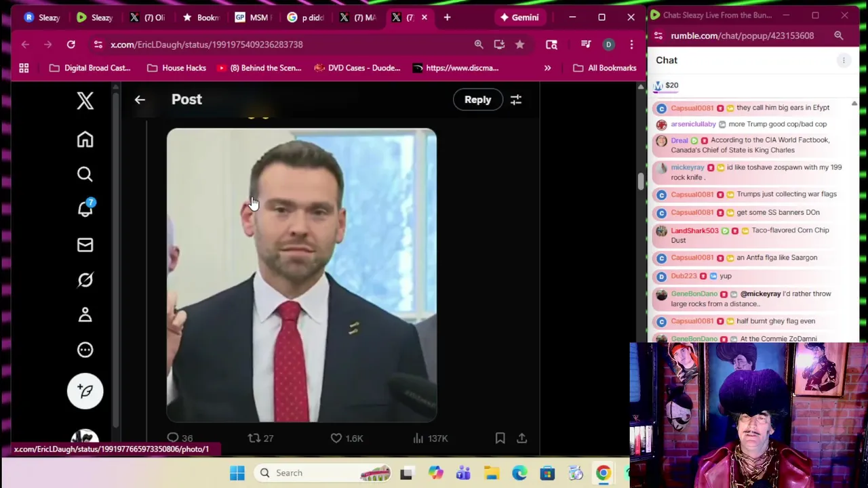Open the Chrome apps grid in bookmarks bar
Image resolution: width=868 pixels, height=488 pixels.
click(24, 68)
